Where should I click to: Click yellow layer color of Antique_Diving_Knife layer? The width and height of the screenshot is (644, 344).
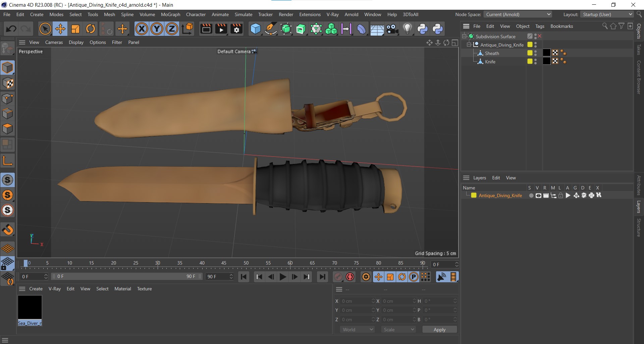474,195
